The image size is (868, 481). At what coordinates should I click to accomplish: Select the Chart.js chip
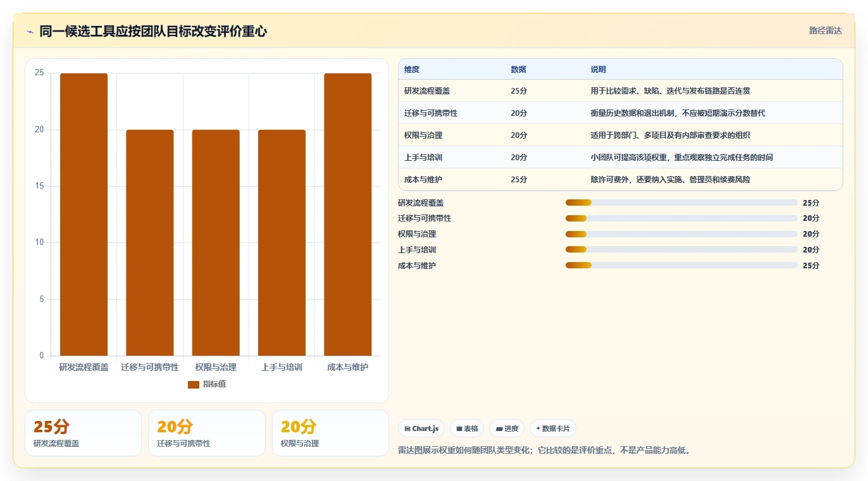(x=421, y=428)
